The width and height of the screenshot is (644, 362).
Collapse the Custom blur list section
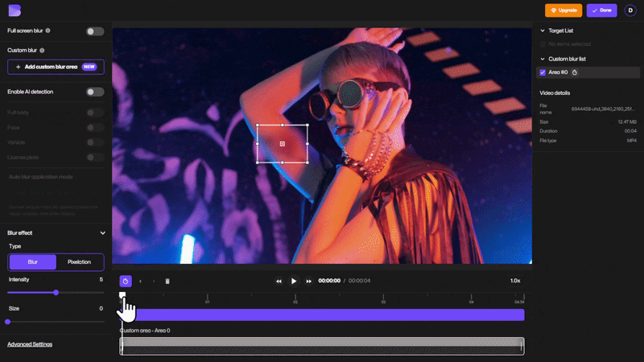[543, 59]
